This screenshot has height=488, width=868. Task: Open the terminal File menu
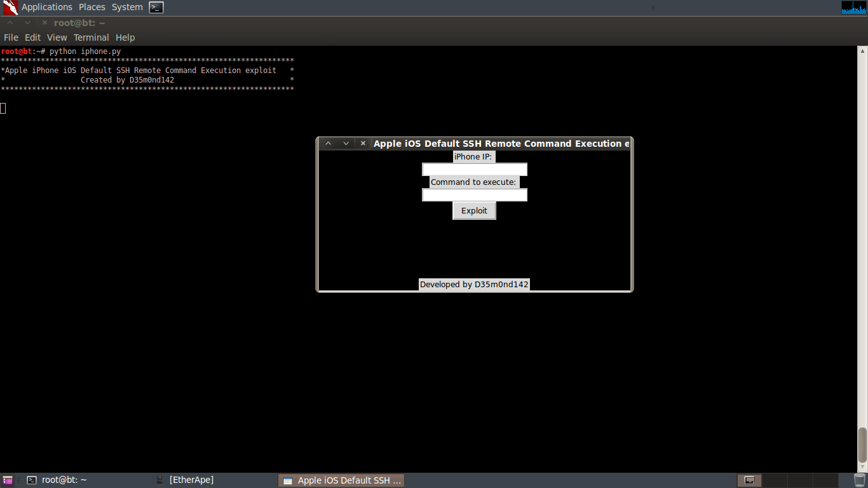11,37
